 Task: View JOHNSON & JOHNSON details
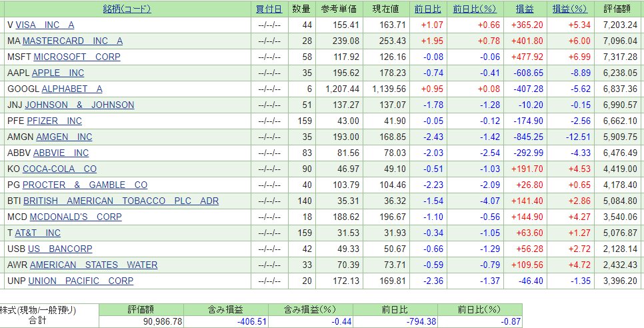click(x=80, y=105)
